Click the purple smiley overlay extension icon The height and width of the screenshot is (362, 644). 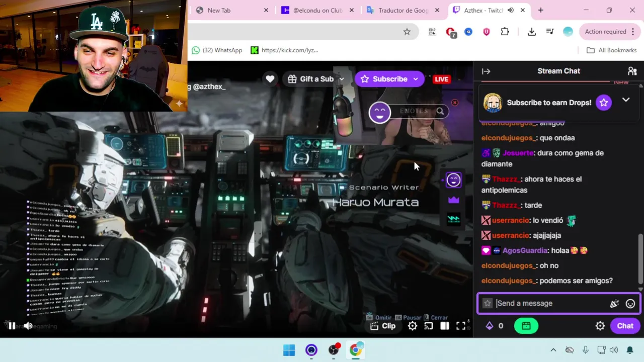[453, 180]
